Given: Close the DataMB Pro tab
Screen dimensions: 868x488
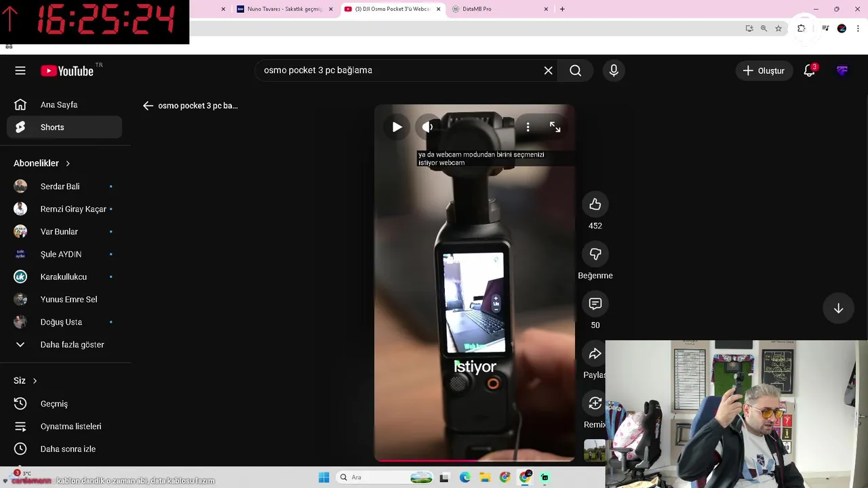Looking at the screenshot, I should tap(546, 9).
